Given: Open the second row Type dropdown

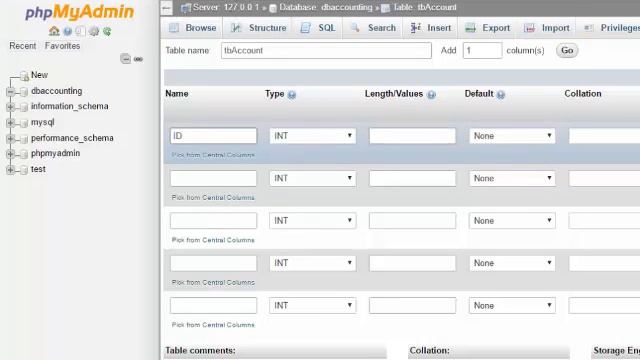Looking at the screenshot, I should (x=313, y=178).
